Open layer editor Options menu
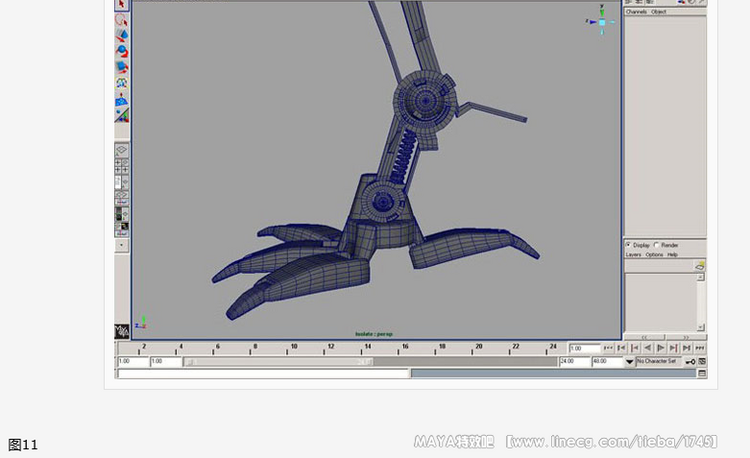Screen dimensions: 750x458 pos(654,255)
